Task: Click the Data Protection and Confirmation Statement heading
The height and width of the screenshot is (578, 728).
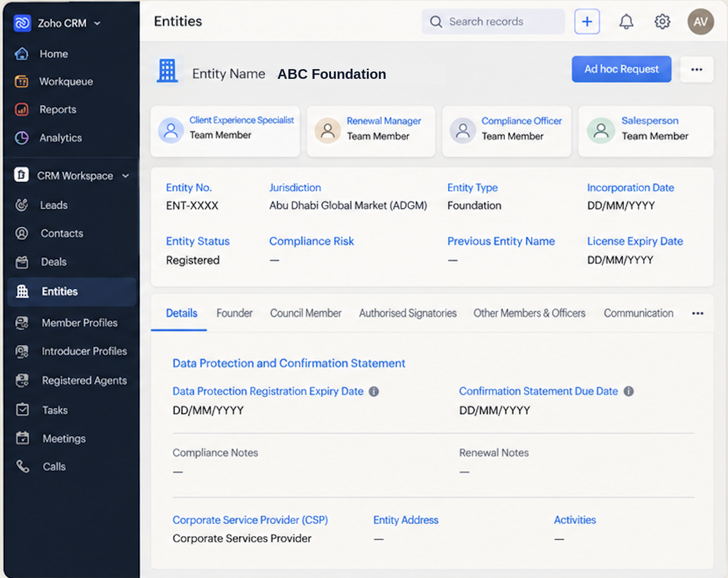Action: point(289,363)
